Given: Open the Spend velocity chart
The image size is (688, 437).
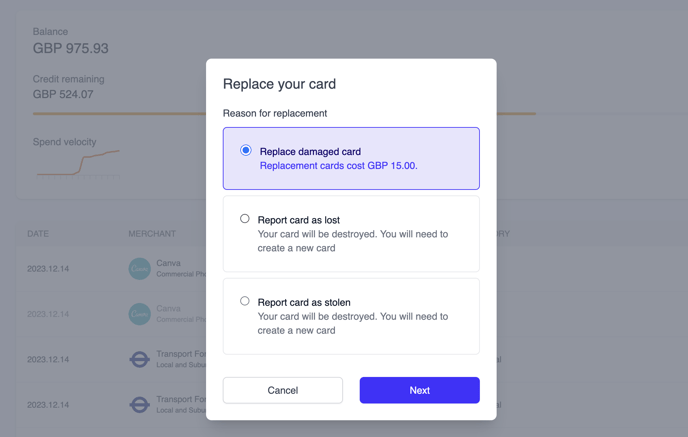Looking at the screenshot, I should pos(78,162).
